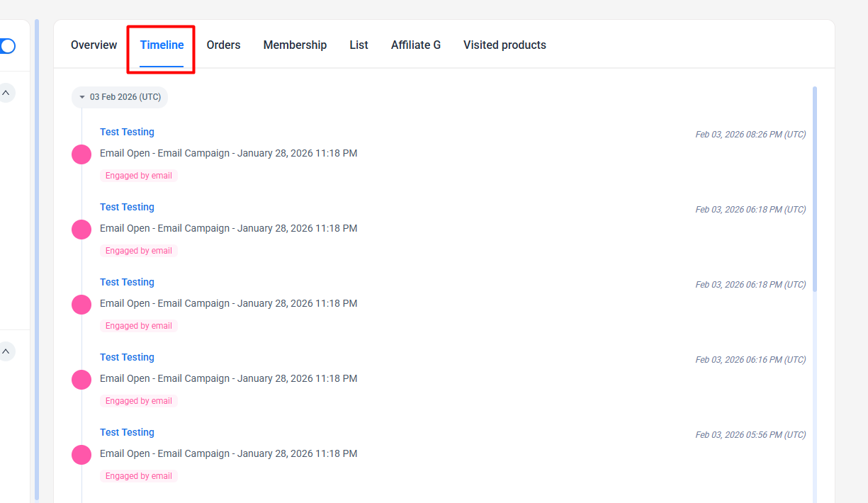The width and height of the screenshot is (868, 503).
Task: Toggle the blue switch in the left panel
Action: pos(7,46)
